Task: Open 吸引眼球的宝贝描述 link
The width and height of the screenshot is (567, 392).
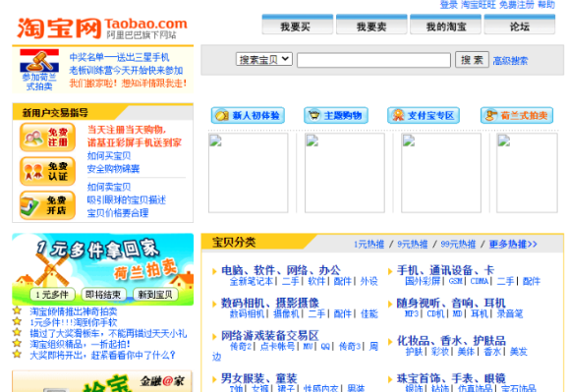Action: (x=126, y=200)
